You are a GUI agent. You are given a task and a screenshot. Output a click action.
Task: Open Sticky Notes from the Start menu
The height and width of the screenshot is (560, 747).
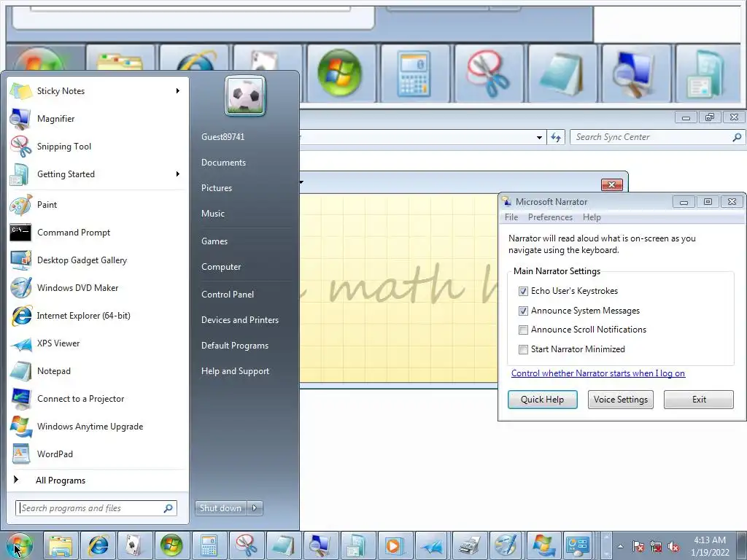click(97, 91)
